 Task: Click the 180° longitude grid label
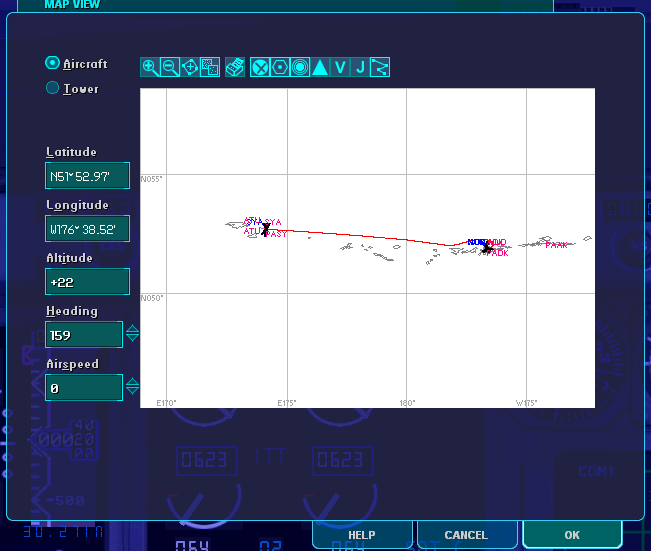click(407, 403)
